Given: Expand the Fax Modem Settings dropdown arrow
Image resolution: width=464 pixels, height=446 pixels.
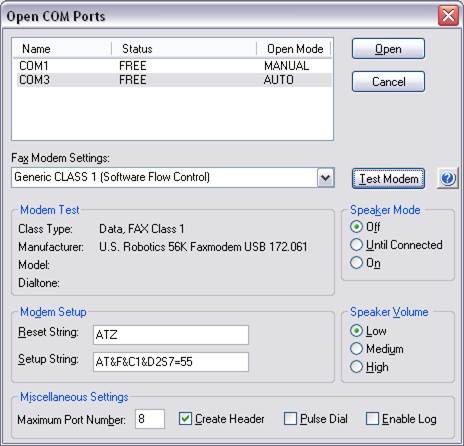Looking at the screenshot, I should point(325,178).
